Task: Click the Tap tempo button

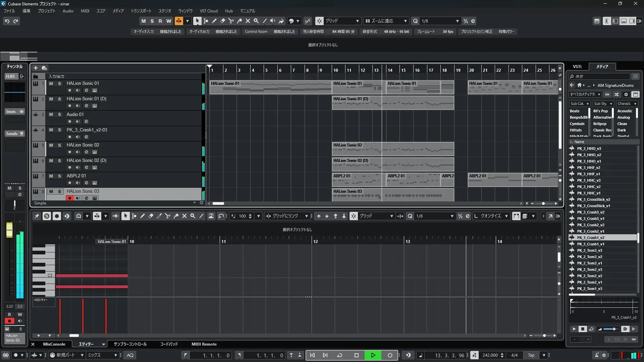Action: click(x=531, y=355)
